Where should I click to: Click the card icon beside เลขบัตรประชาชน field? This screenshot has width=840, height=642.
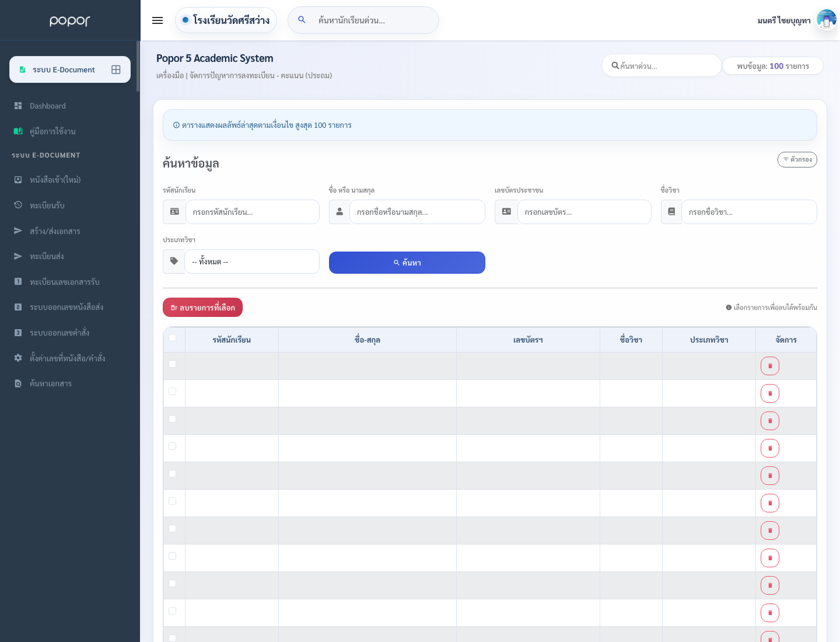tap(506, 212)
